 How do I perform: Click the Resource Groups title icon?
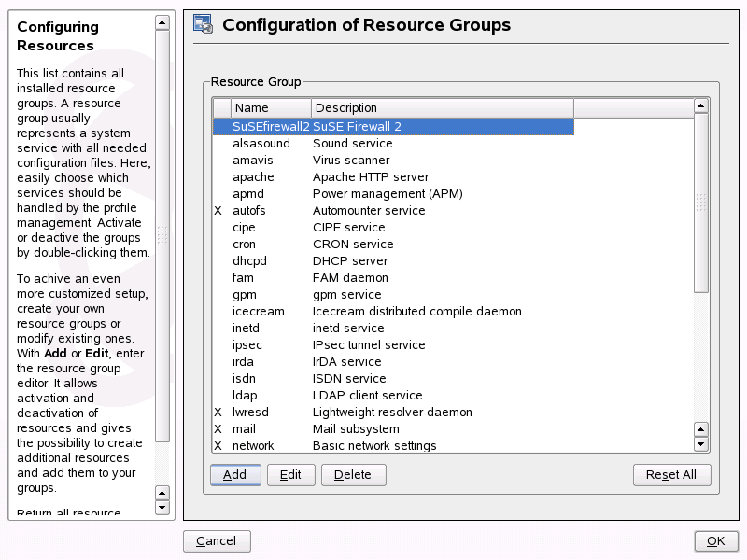pyautogui.click(x=204, y=25)
